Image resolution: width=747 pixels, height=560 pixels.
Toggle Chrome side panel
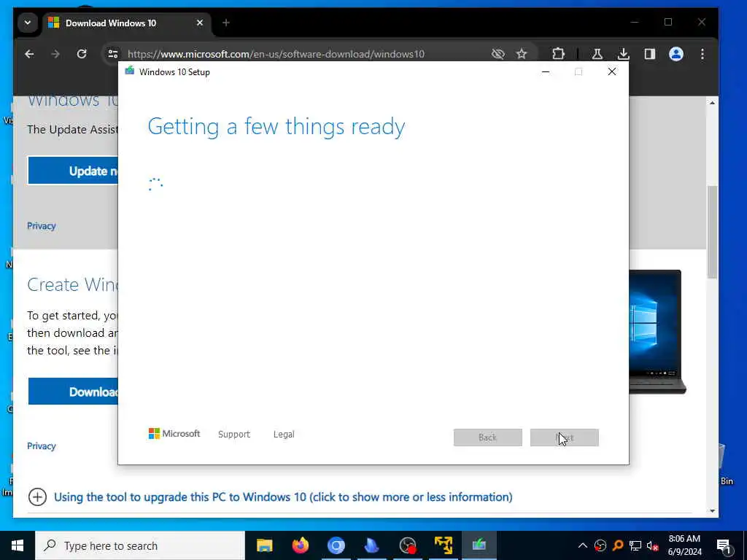pos(650,54)
